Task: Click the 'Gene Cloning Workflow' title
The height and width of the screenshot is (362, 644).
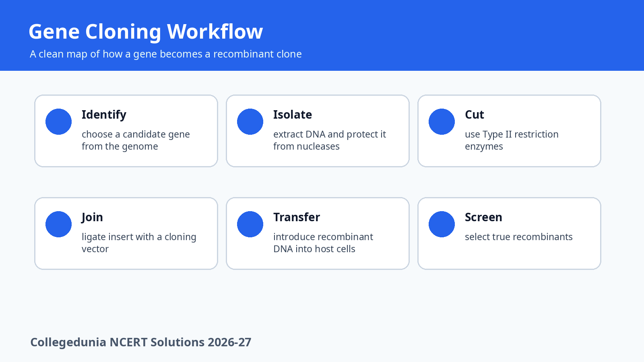Action: 146,32
